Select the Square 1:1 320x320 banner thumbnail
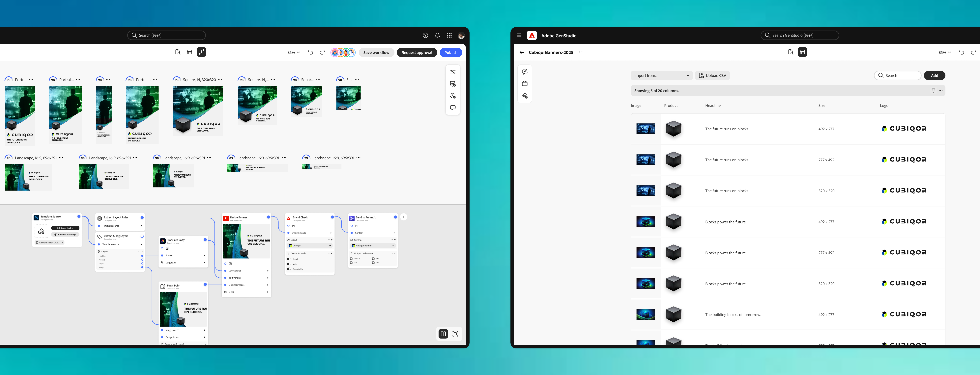The image size is (980, 375). [198, 111]
